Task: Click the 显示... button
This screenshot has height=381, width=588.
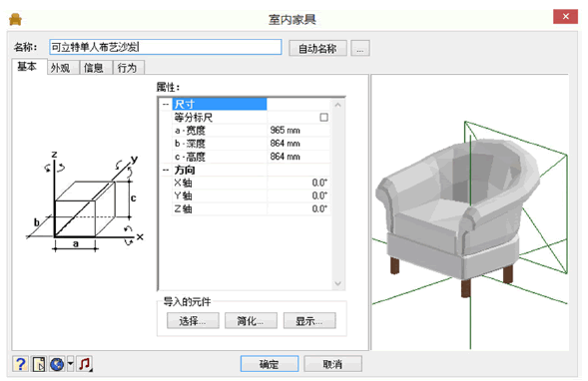Action: [x=309, y=321]
